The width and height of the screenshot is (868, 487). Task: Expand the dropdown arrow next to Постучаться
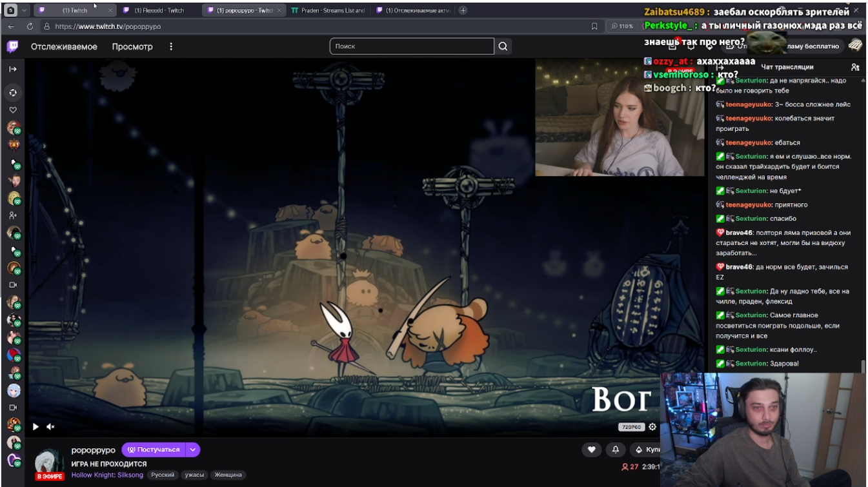click(x=193, y=450)
